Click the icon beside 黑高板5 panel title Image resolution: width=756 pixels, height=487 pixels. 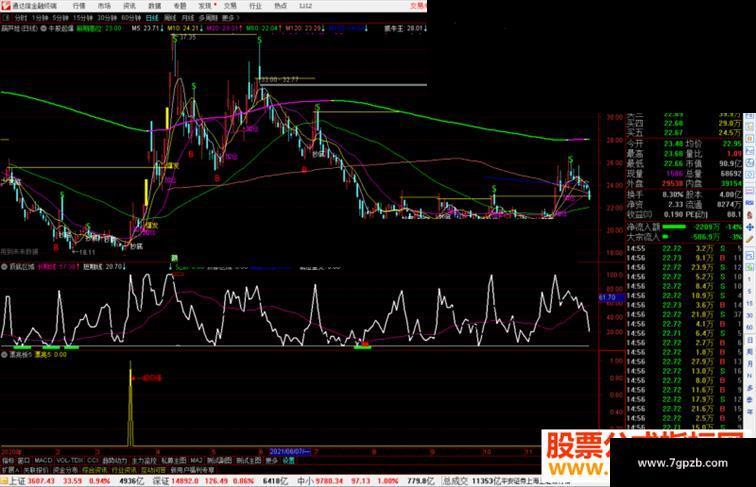tap(4, 354)
